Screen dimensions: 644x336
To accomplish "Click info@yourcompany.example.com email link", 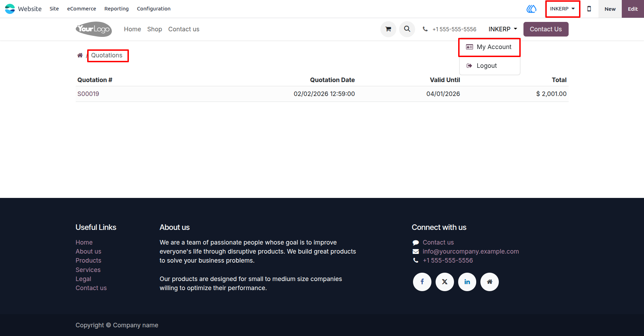I will coord(471,251).
